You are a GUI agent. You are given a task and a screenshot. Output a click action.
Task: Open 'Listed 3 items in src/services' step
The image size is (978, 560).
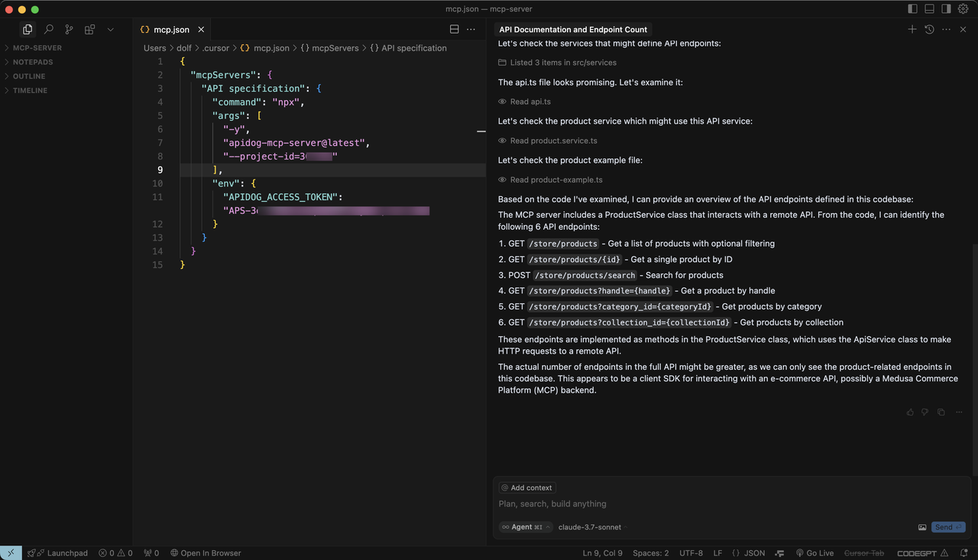coord(557,63)
